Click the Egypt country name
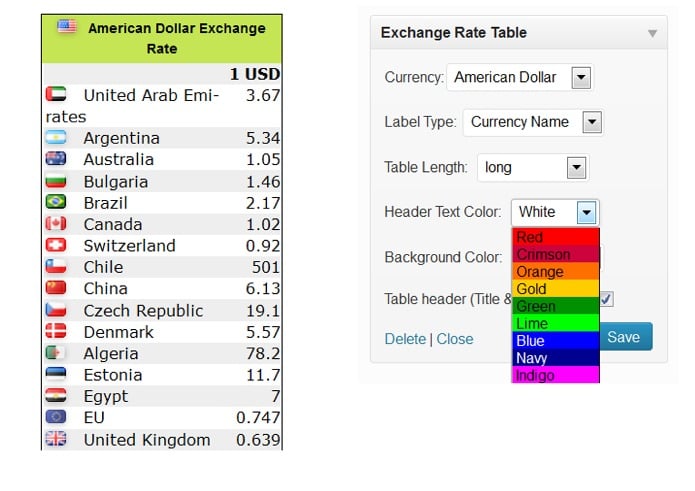This screenshot has width=695, height=491. [105, 397]
